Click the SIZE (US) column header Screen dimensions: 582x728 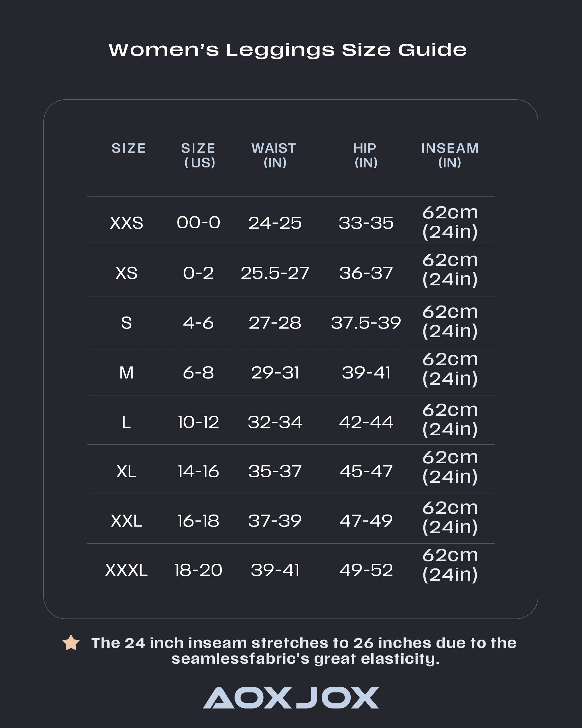198,155
